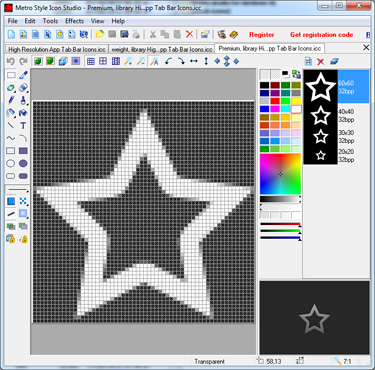Click the Redo arrow icon
This screenshot has width=375, height=370.
[x=23, y=61]
